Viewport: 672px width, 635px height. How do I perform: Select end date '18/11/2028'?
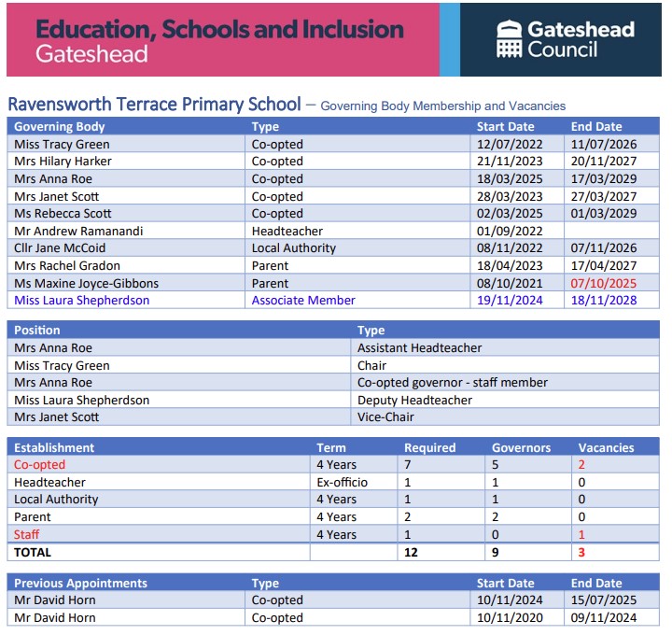[x=604, y=300]
